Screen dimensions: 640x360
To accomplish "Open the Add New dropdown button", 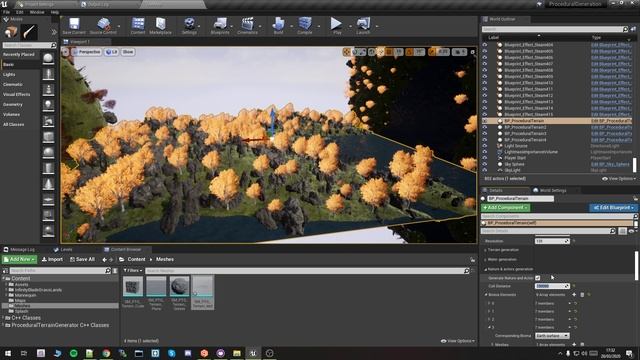I will coord(20,260).
